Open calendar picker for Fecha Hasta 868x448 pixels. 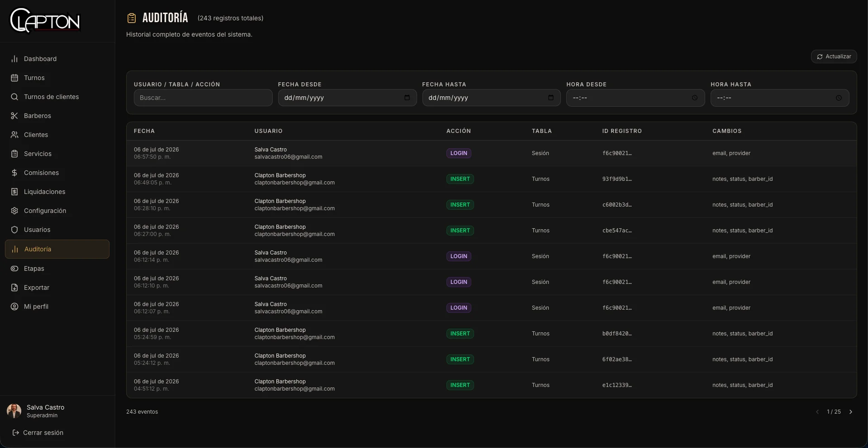click(551, 98)
